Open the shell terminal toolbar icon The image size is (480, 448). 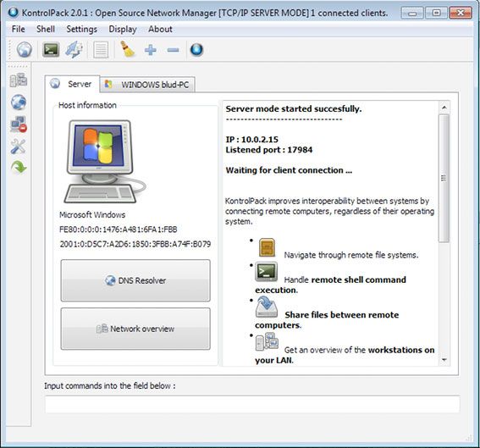point(51,50)
